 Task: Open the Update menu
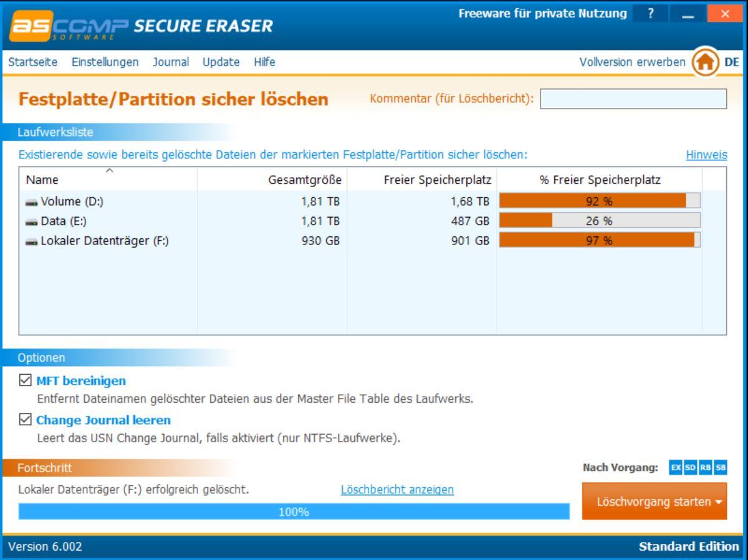(221, 62)
